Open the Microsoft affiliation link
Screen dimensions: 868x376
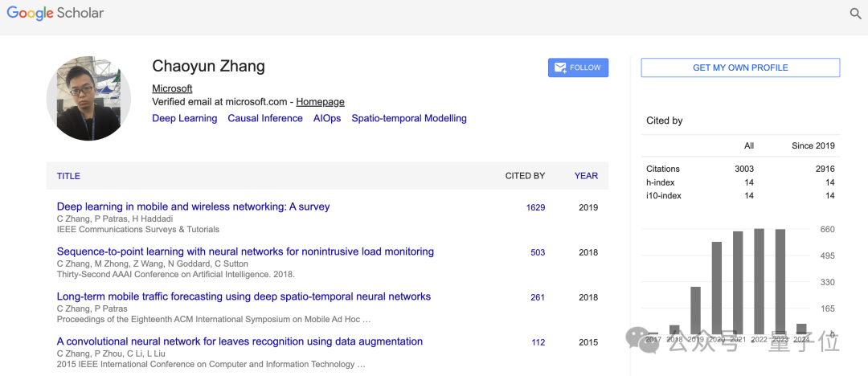pos(172,88)
